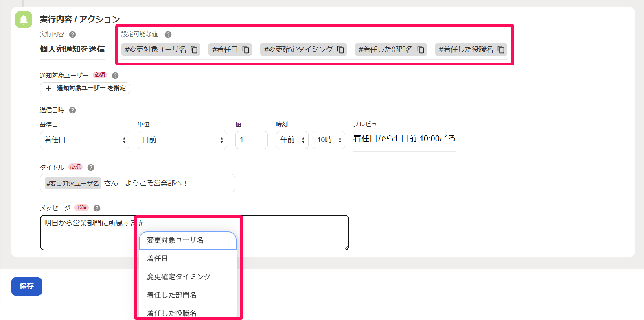The height and width of the screenshot is (320, 644).
Task: Click the 値 number input field
Action: point(252,140)
